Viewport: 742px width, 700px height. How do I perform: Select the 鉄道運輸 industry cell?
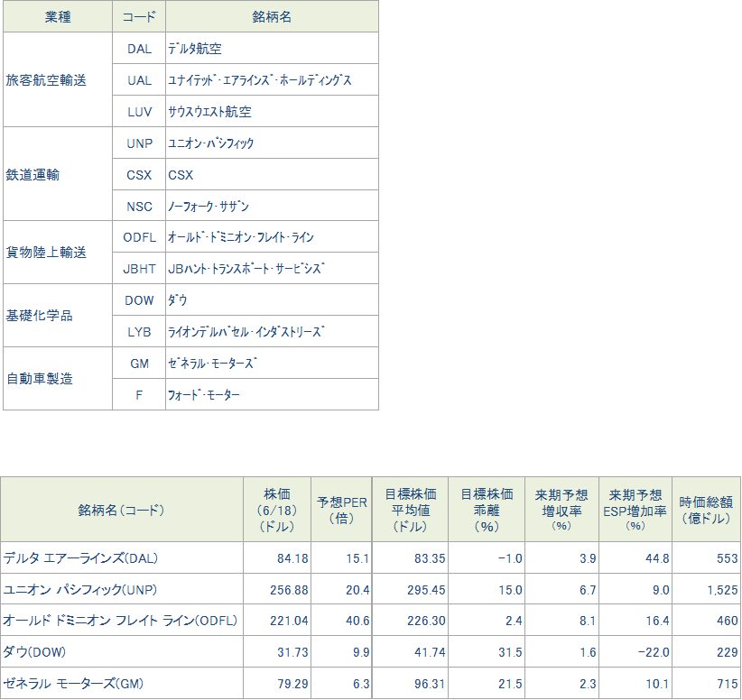point(58,174)
